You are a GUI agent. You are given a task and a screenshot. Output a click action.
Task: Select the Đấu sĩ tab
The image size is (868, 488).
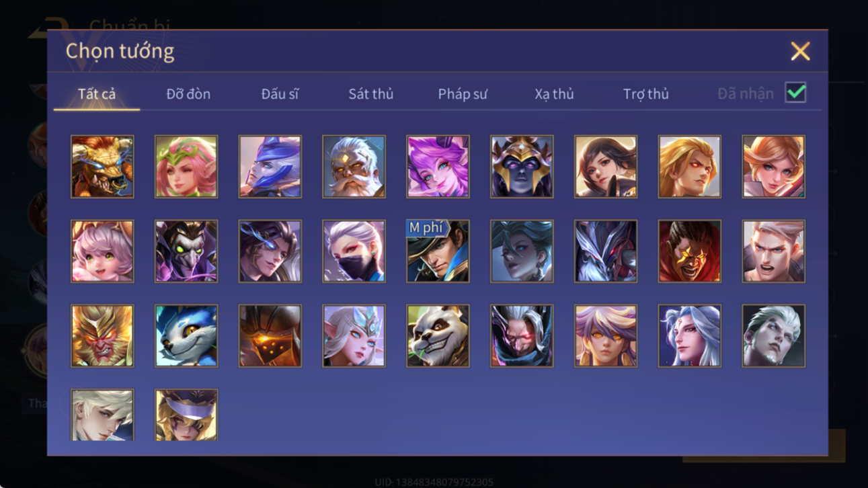280,94
